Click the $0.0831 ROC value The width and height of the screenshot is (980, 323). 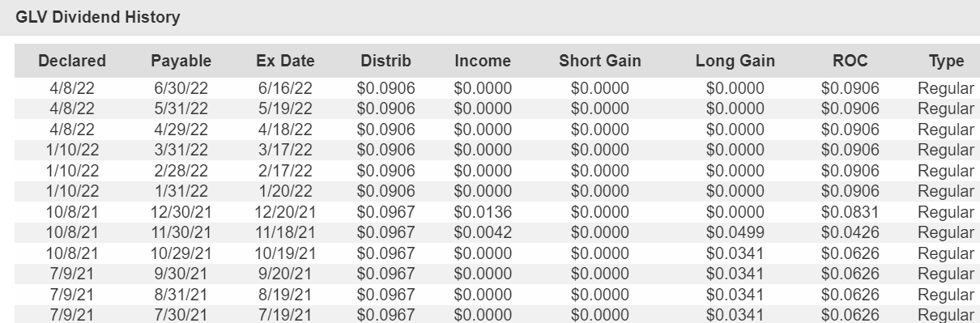[x=850, y=214]
